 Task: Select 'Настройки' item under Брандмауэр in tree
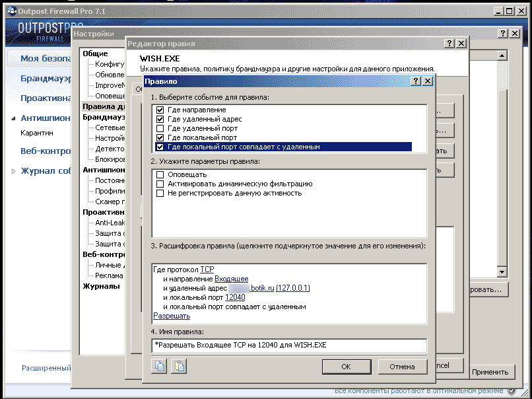point(110,138)
